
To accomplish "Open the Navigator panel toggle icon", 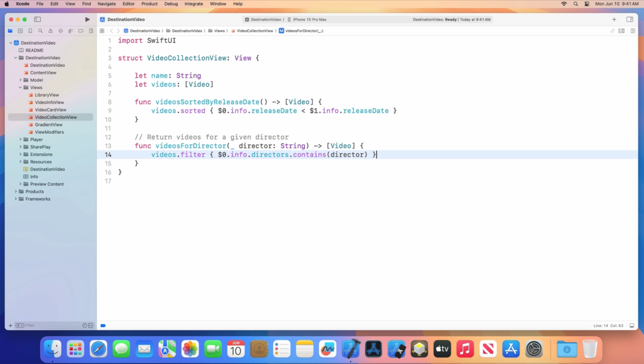I will (x=37, y=19).
